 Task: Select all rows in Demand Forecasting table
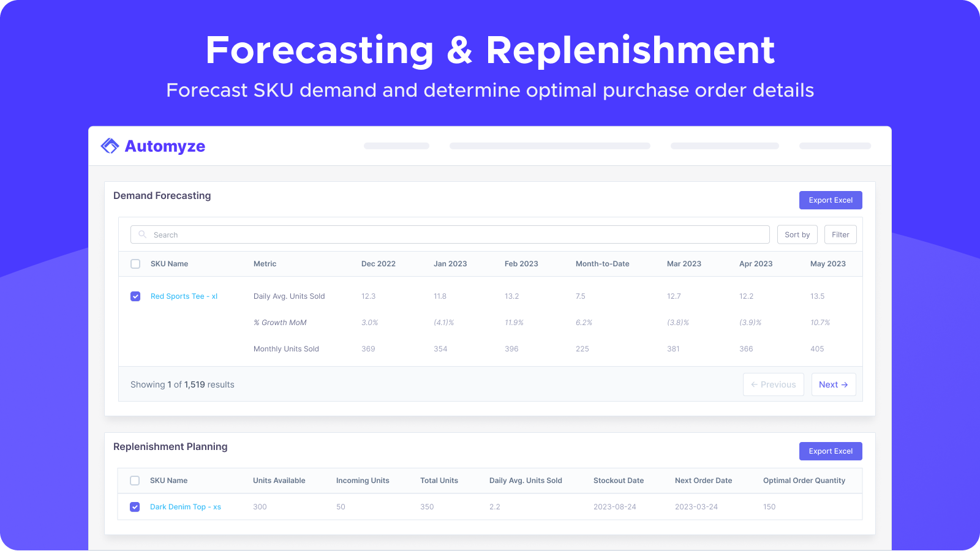(x=135, y=264)
